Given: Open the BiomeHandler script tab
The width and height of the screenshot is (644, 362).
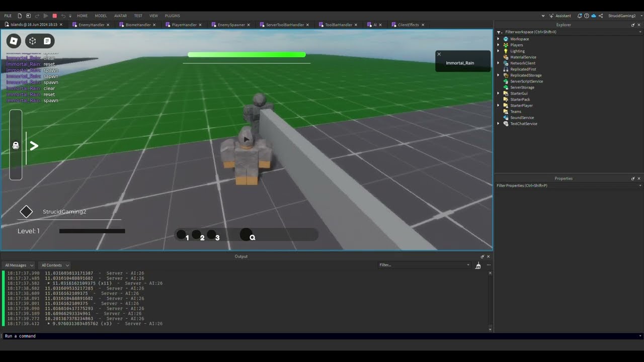Looking at the screenshot, I should click(x=137, y=25).
